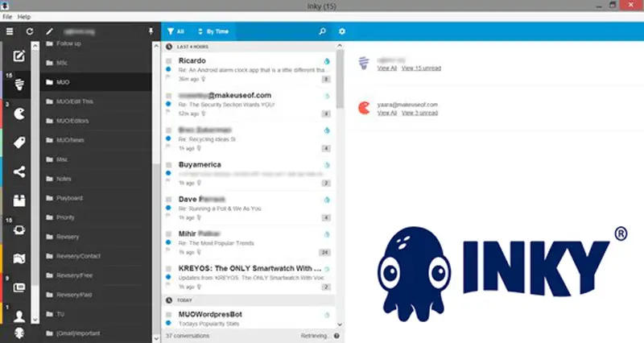Open the KREYOS Smartwatch message

click(x=250, y=277)
